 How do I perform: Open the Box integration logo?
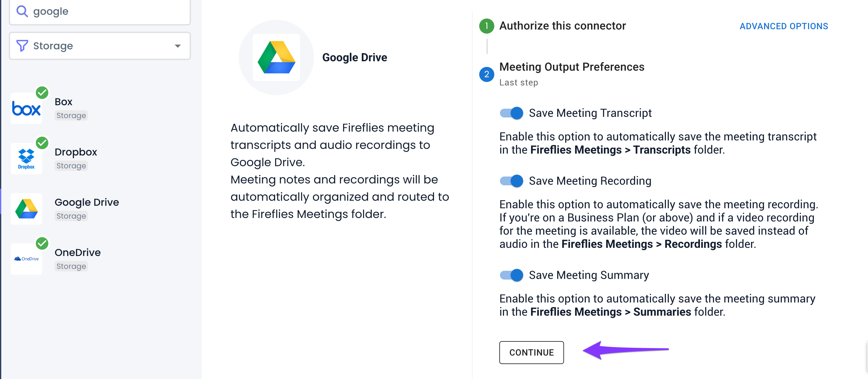[x=26, y=109]
